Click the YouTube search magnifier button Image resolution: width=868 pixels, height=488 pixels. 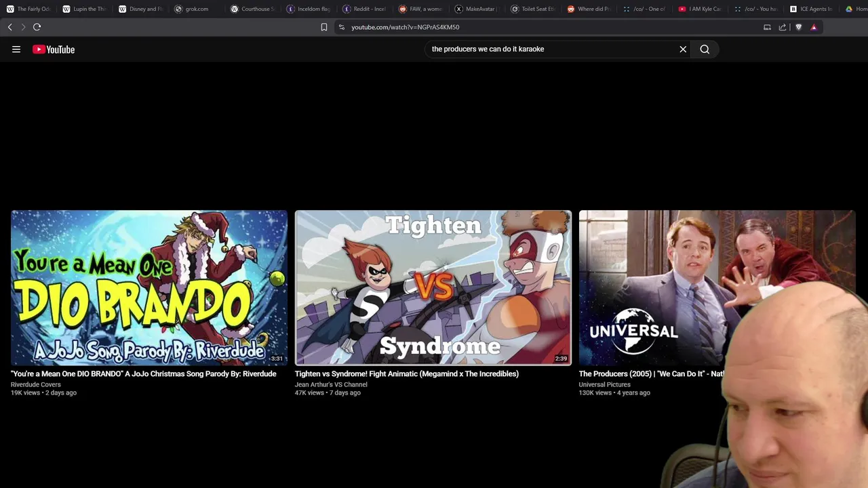coord(705,49)
